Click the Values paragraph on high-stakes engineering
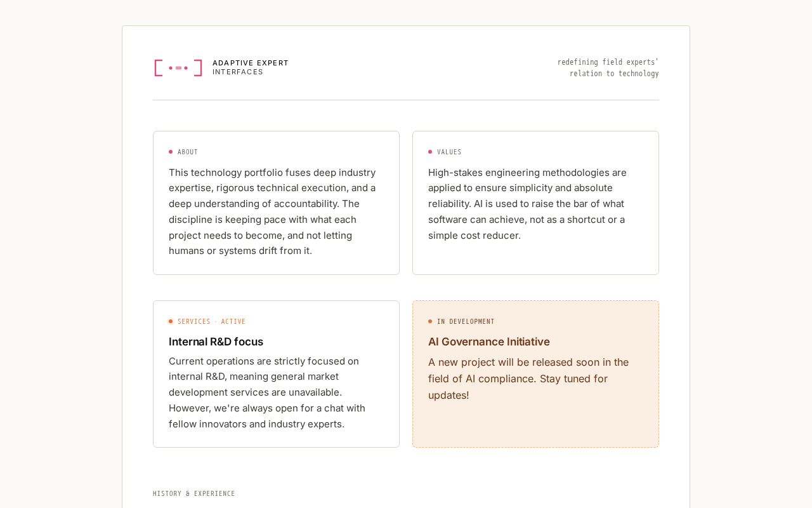The height and width of the screenshot is (508, 812). coord(528,204)
